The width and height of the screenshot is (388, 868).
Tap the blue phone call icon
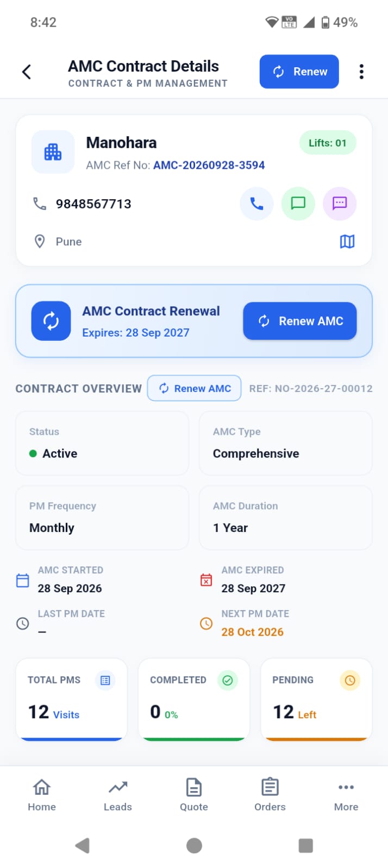pos(256,204)
